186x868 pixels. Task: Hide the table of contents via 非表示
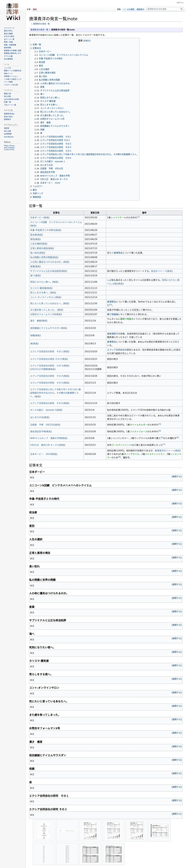[x=87, y=41]
